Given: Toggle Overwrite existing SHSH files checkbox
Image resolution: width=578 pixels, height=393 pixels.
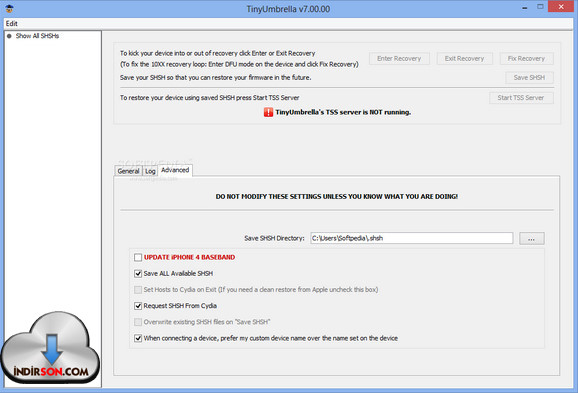Looking at the screenshot, I should coord(138,322).
